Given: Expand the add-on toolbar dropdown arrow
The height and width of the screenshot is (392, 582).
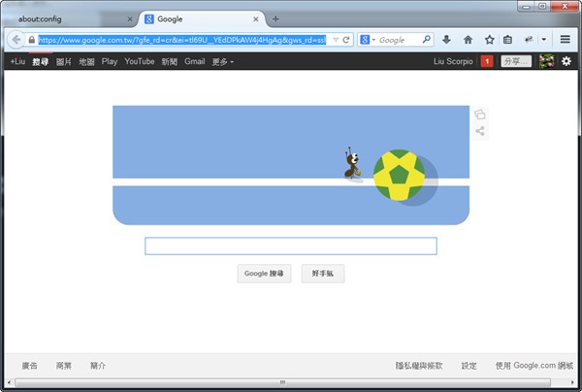Looking at the screenshot, I should (x=544, y=40).
